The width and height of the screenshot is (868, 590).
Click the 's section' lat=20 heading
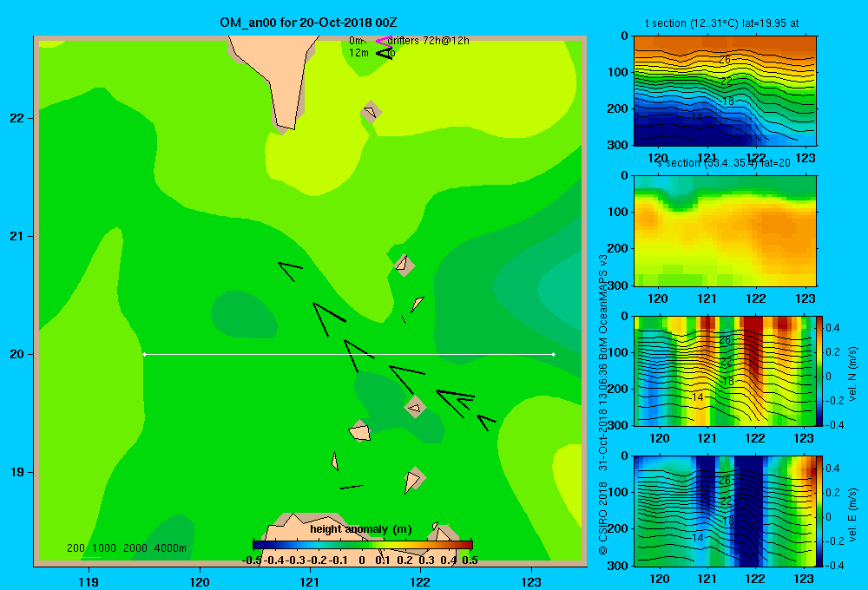click(724, 163)
